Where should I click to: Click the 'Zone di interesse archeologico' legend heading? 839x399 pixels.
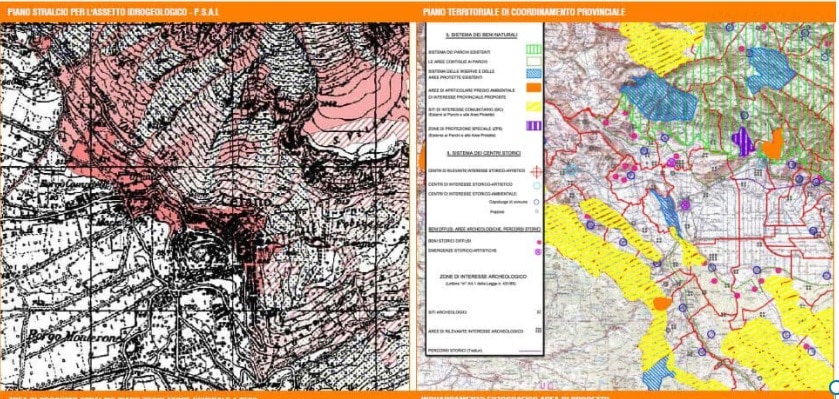(x=483, y=277)
